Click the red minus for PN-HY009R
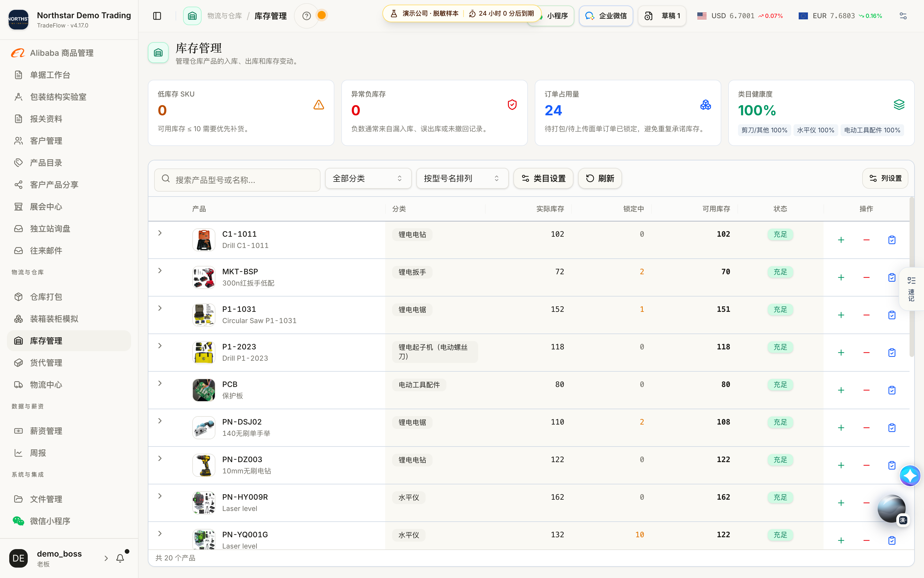924x578 pixels. [866, 503]
